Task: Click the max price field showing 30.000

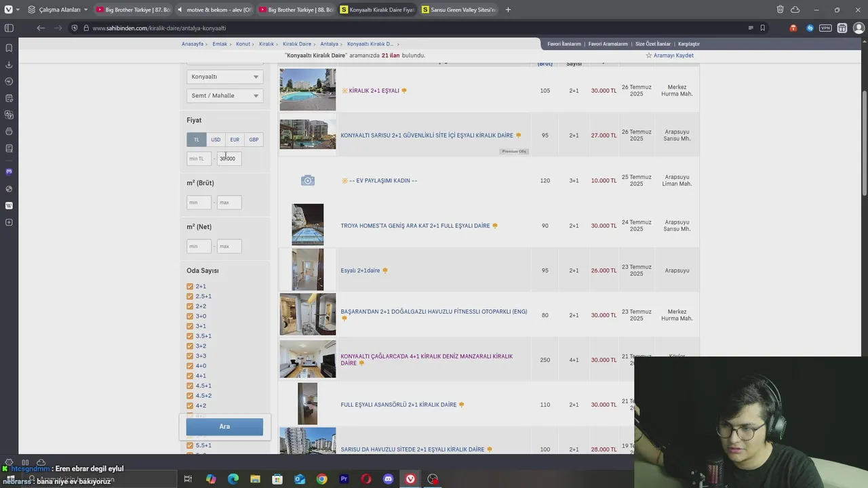Action: point(229,159)
